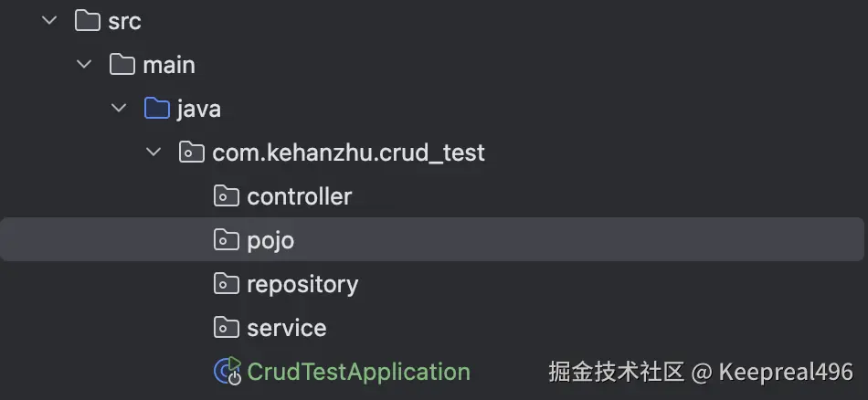The width and height of the screenshot is (868, 400).
Task: Click the main folder icon
Action: 122,65
